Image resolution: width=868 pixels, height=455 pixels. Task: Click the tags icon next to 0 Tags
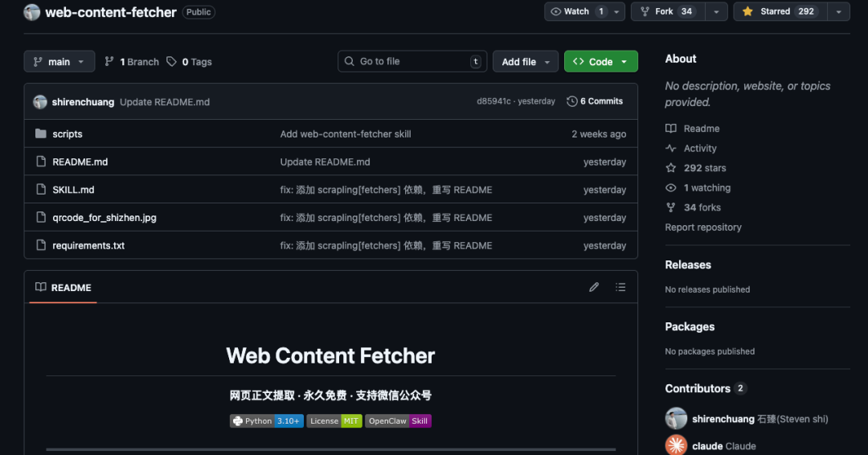click(x=172, y=62)
